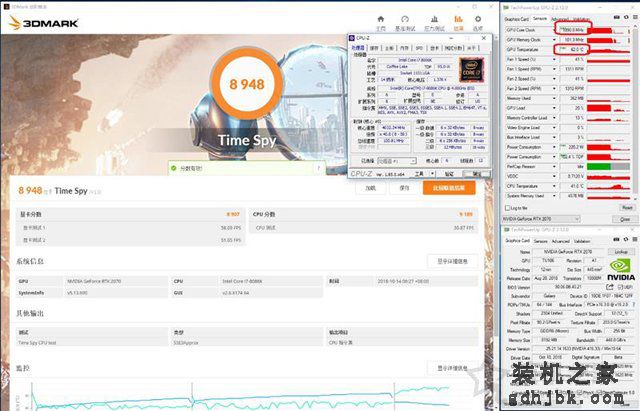Click refresh icon in lower GPU-Z window

[626, 239]
